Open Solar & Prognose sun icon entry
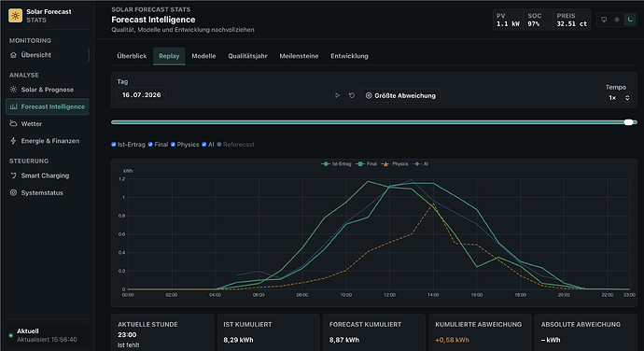 tap(13, 90)
